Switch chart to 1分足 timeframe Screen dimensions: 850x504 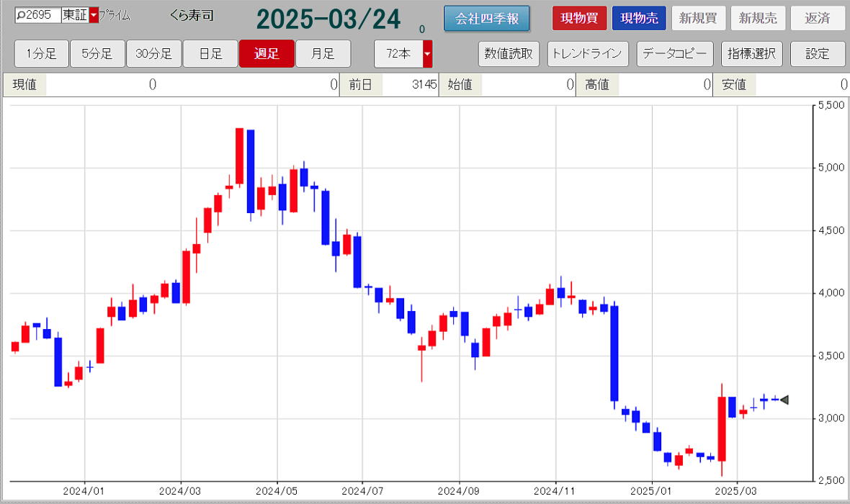pos(41,54)
